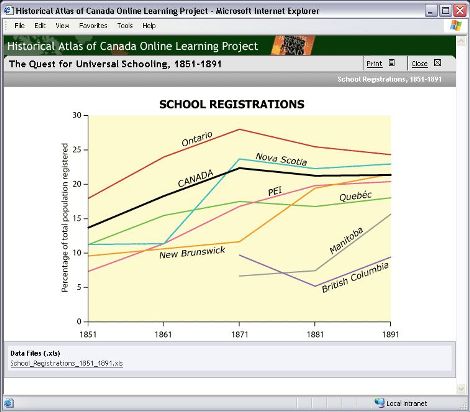Click the Print link

374,63
